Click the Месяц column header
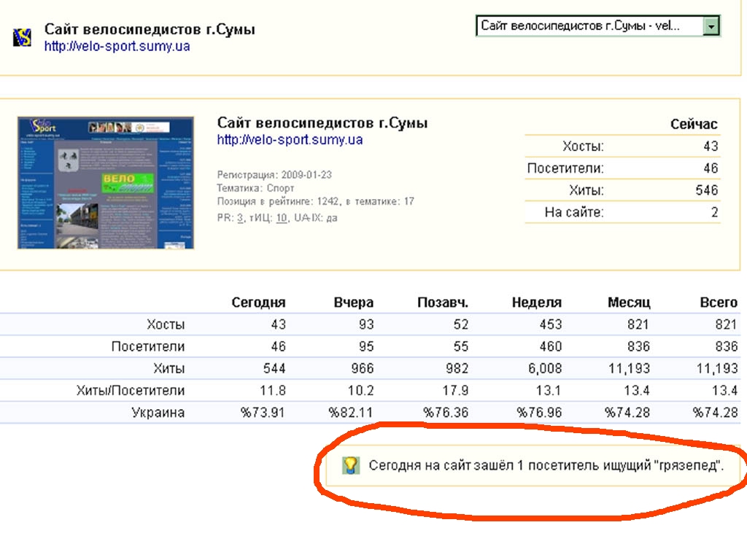This screenshot has height=560, width=747. (629, 303)
